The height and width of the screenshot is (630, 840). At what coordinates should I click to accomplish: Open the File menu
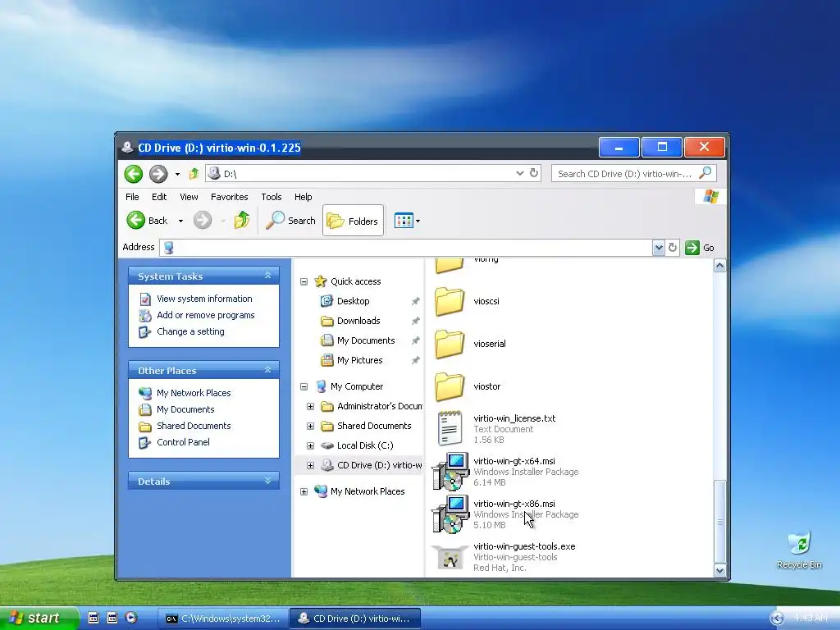coord(132,197)
